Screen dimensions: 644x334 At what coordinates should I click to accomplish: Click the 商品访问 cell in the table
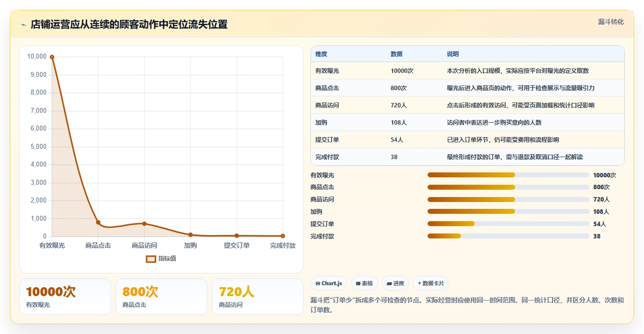click(x=327, y=105)
